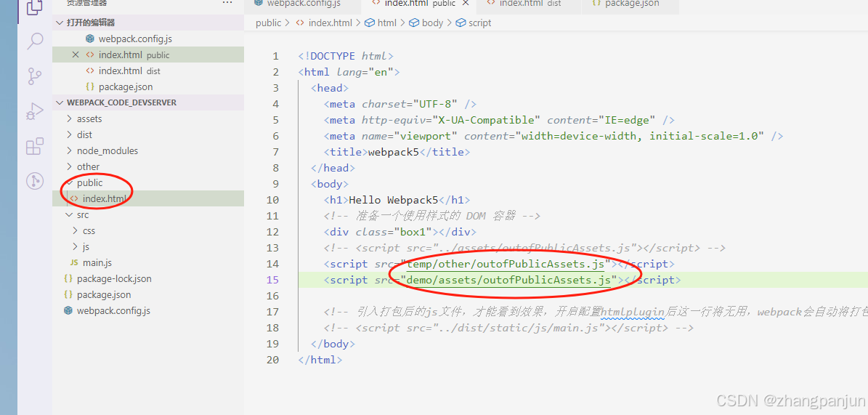Expand the node_modules folder
This screenshot has height=415, width=868.
(108, 150)
